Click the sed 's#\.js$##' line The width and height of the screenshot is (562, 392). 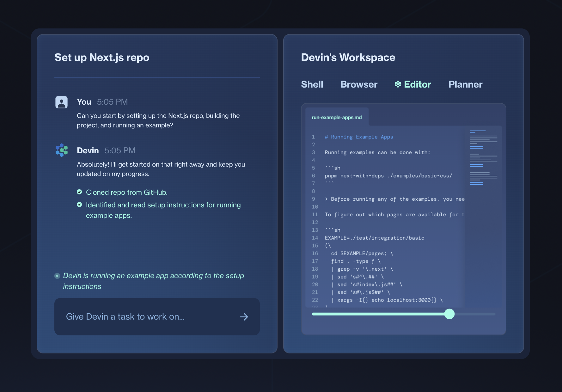[360, 292]
